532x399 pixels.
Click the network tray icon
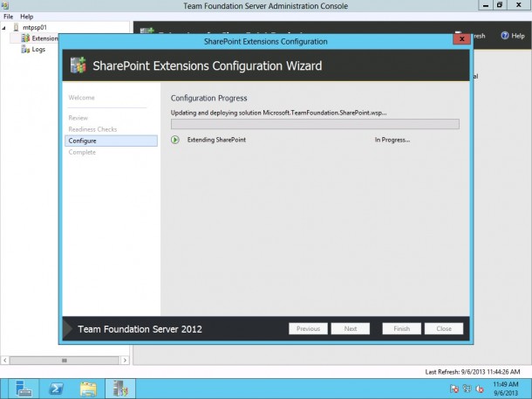467,389
